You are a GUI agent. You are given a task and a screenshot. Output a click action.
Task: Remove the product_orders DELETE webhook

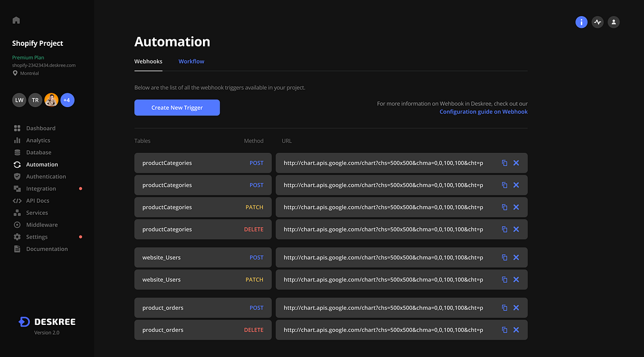pyautogui.click(x=516, y=330)
